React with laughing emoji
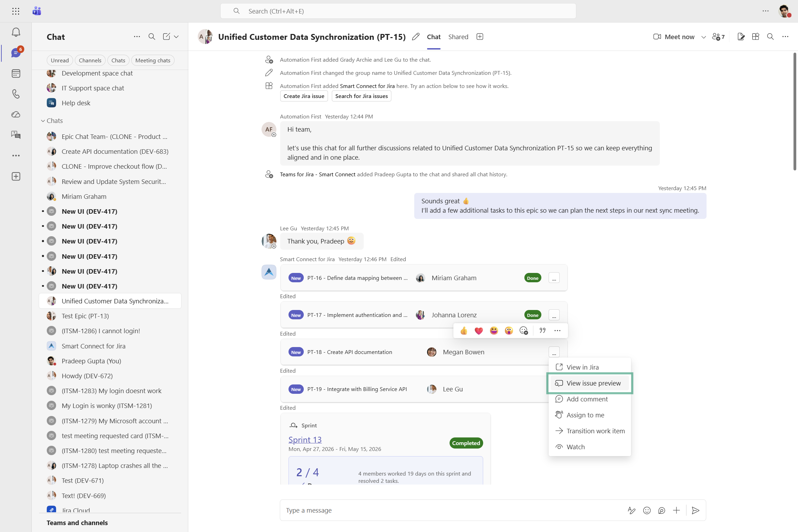 494,331
